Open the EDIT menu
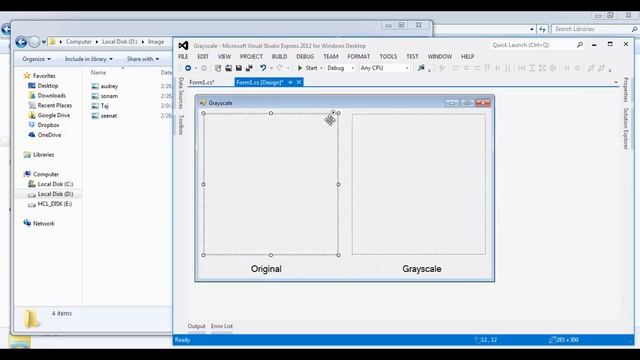 [x=203, y=56]
